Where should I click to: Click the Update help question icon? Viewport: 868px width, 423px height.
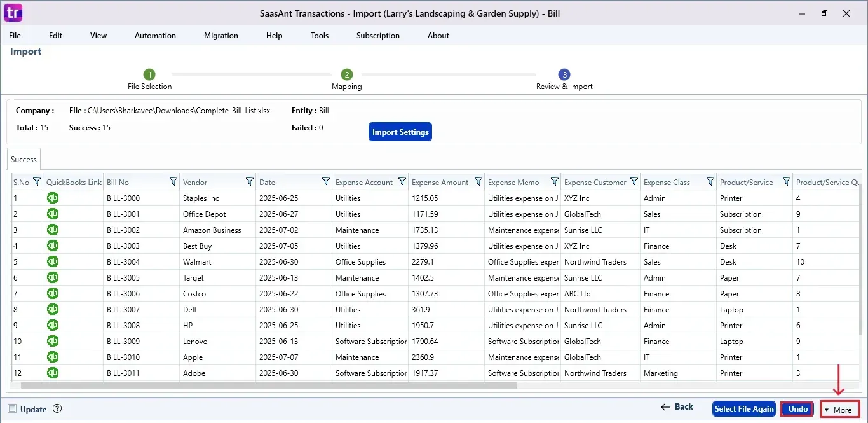point(57,409)
